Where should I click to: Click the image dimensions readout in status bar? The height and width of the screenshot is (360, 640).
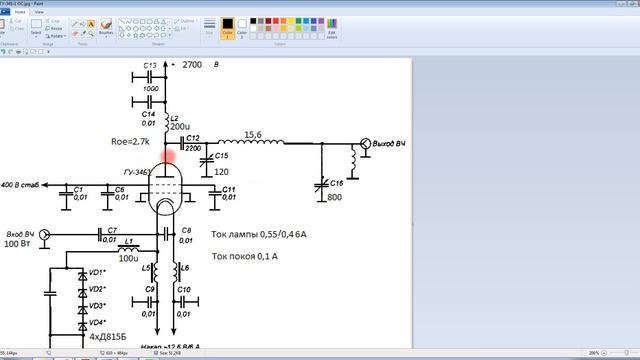click(x=114, y=353)
